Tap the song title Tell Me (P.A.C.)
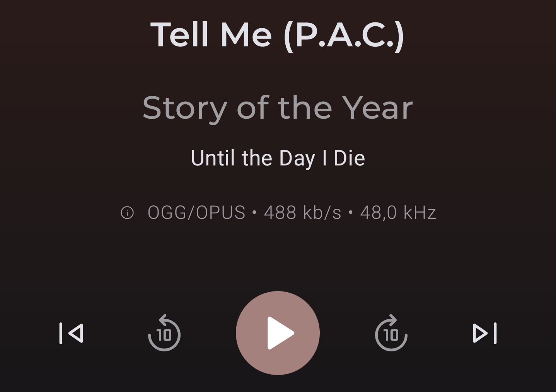556x392 pixels. [x=277, y=35]
